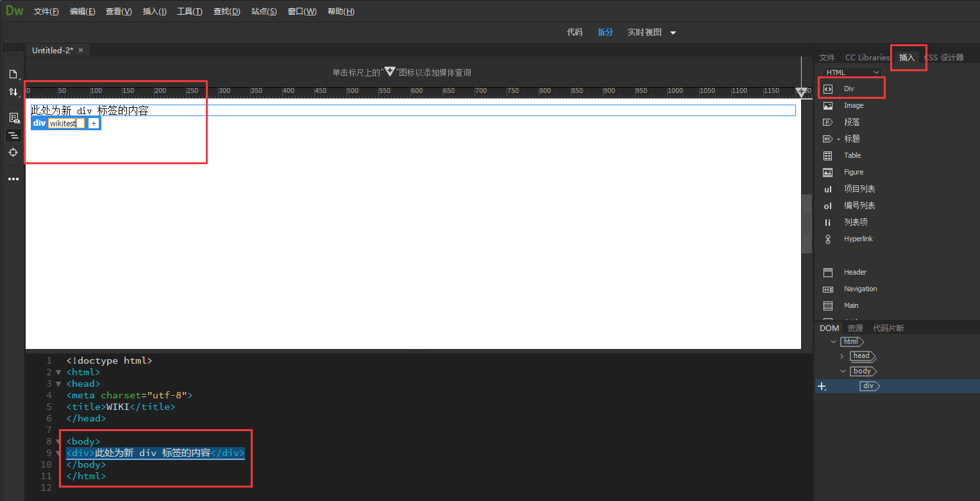
Task: Click the plus button next to wikitest field
Action: coord(94,123)
